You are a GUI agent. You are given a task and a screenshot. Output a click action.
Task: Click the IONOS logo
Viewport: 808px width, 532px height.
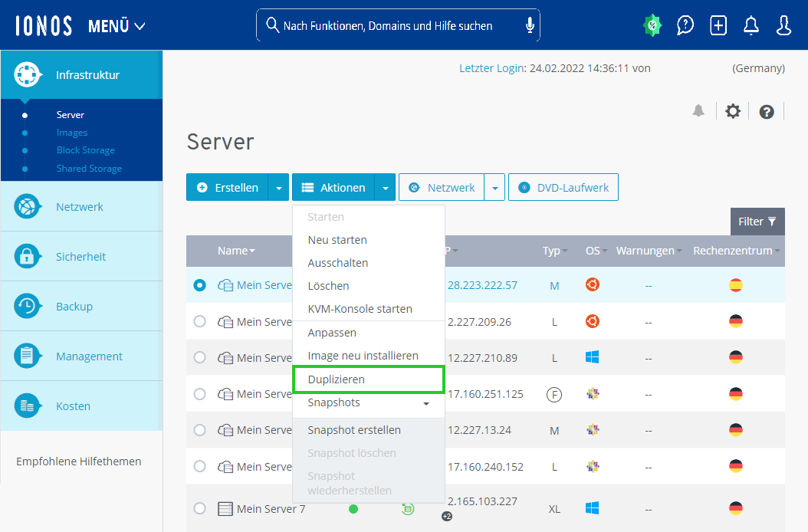[x=44, y=25]
